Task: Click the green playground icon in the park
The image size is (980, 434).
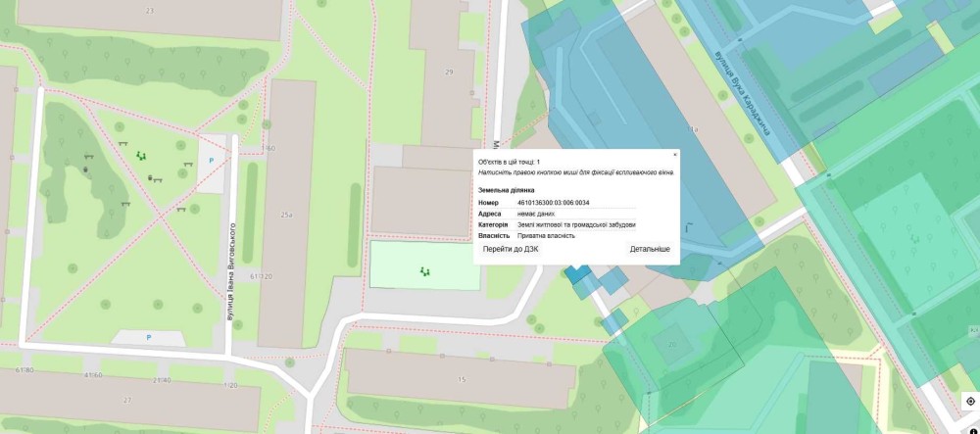Action: [141, 154]
